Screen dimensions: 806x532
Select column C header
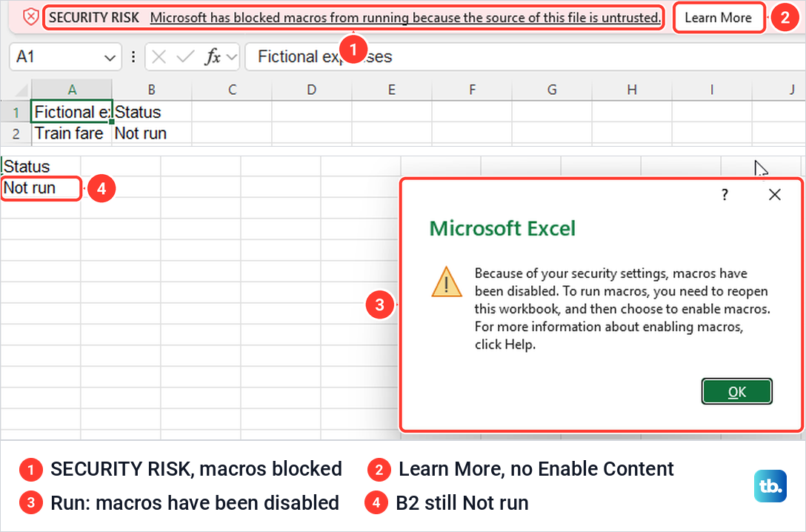232,90
